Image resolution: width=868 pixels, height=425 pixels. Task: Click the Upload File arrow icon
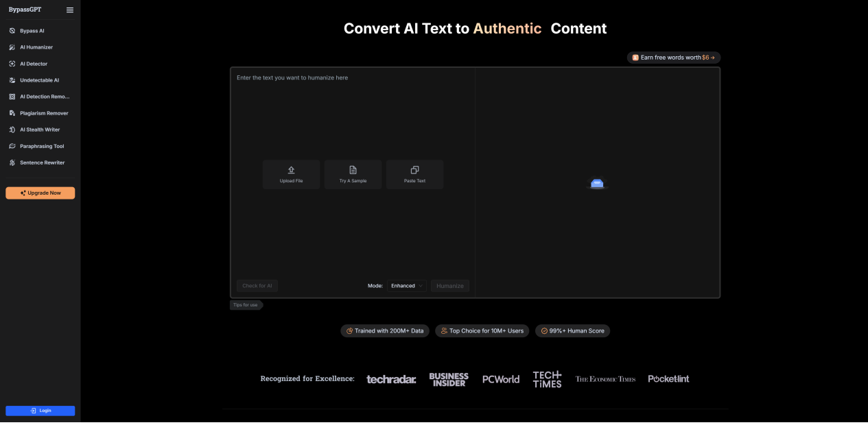coord(291,170)
